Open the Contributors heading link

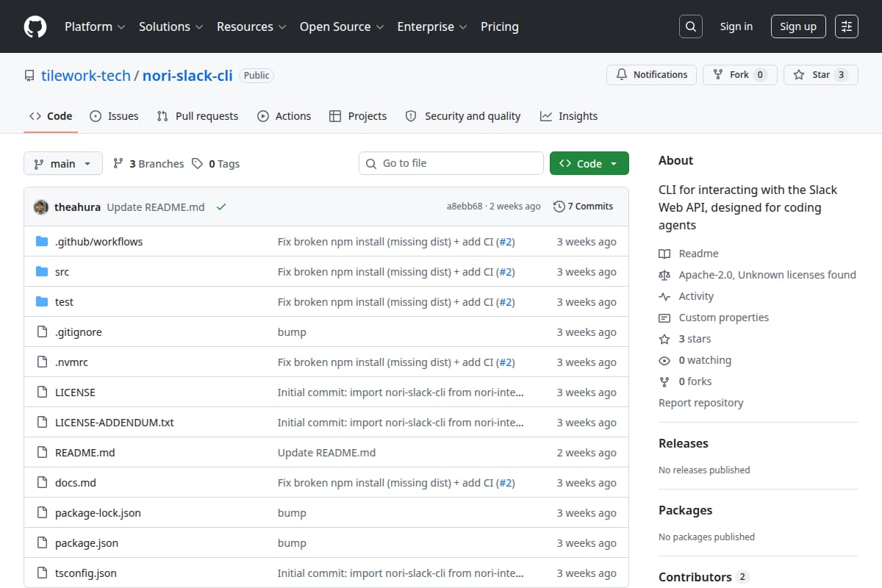[703, 577]
